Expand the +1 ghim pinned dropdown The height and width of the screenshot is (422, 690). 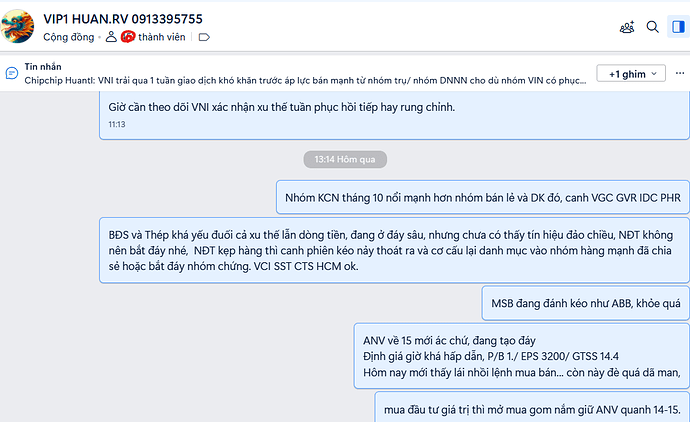(631, 73)
